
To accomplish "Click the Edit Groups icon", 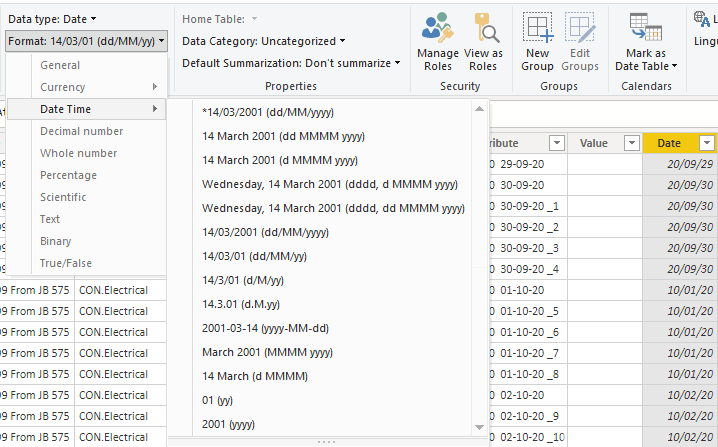I will point(580,27).
